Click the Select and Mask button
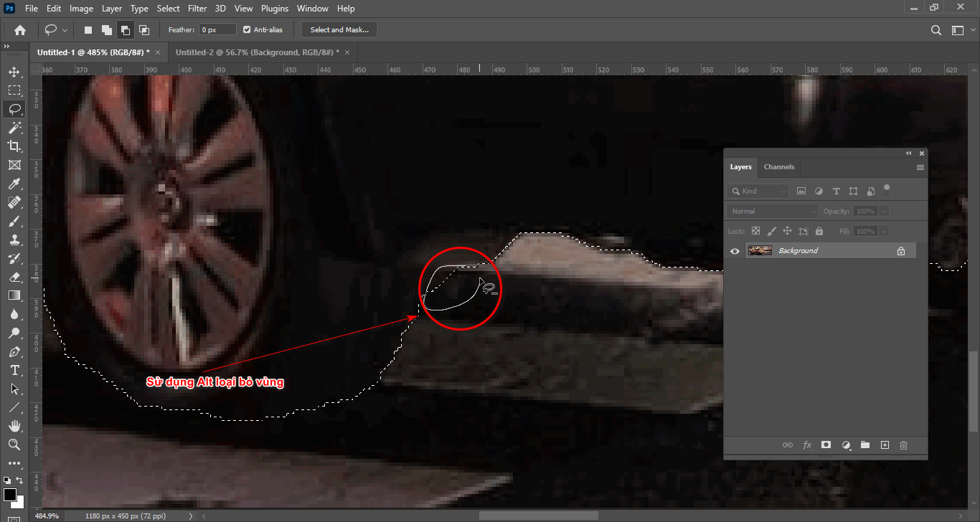Viewport: 980px width, 522px height. pyautogui.click(x=339, y=29)
